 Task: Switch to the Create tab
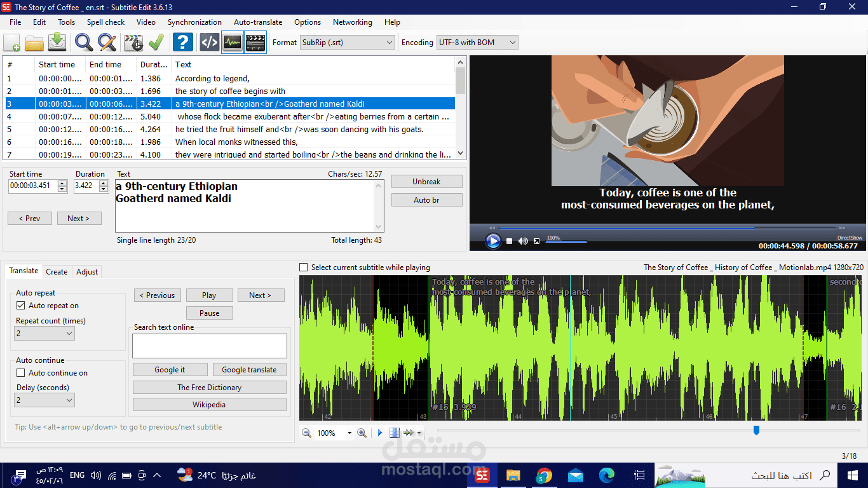57,272
